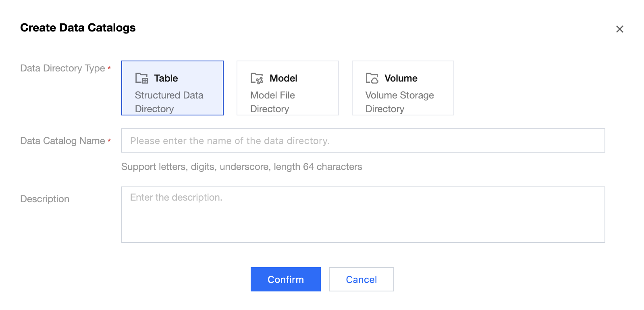Click the "Volume Storage Directory" card text
The width and height of the screenshot is (644, 310).
[x=399, y=102]
